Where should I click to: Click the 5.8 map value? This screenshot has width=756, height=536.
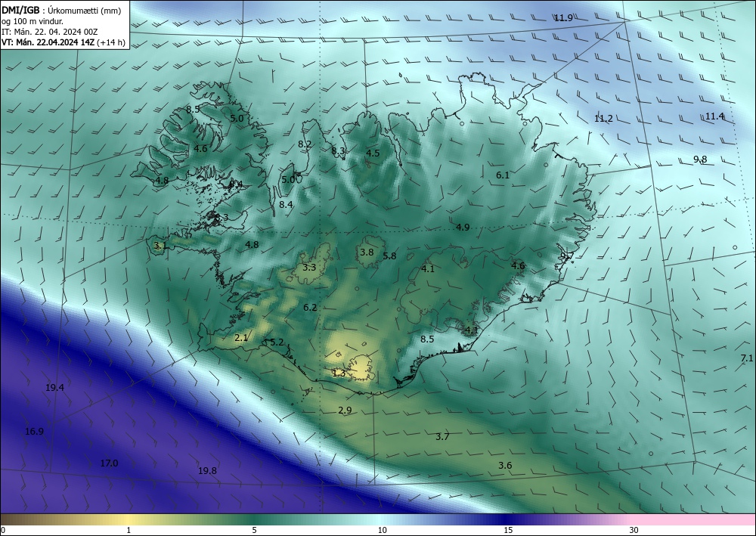pyautogui.click(x=389, y=256)
